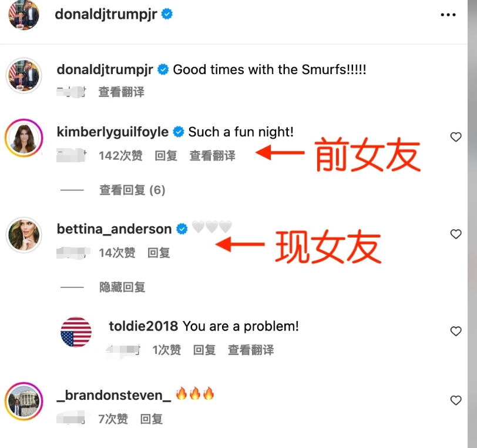The image size is (477, 448).
Task: Like _brandonsteven_'s comment with heart icon
Action: (456, 400)
